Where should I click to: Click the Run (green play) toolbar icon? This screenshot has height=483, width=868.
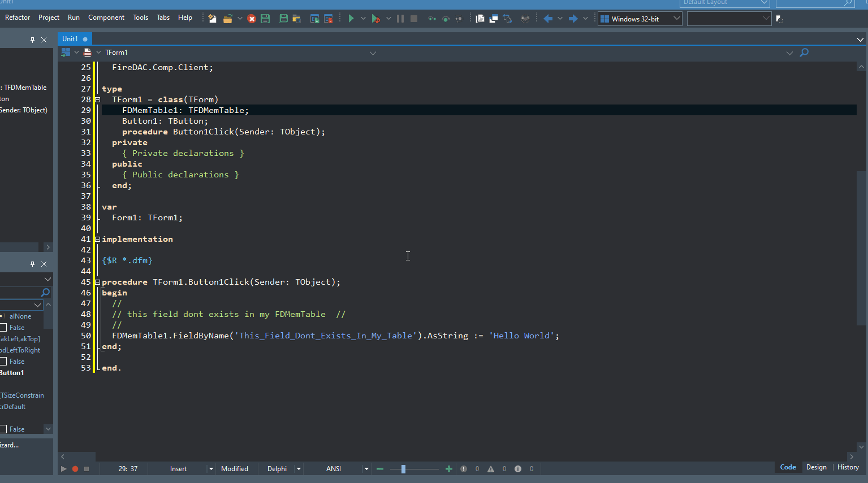(351, 19)
